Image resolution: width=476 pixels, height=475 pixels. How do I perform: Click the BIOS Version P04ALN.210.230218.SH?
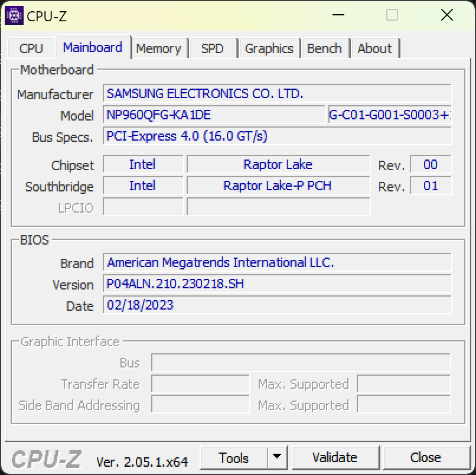pos(277,284)
